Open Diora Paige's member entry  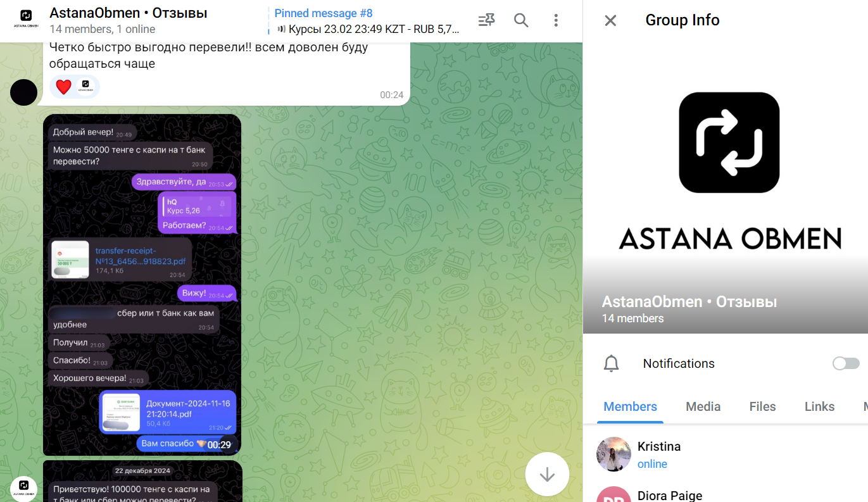(x=726, y=494)
